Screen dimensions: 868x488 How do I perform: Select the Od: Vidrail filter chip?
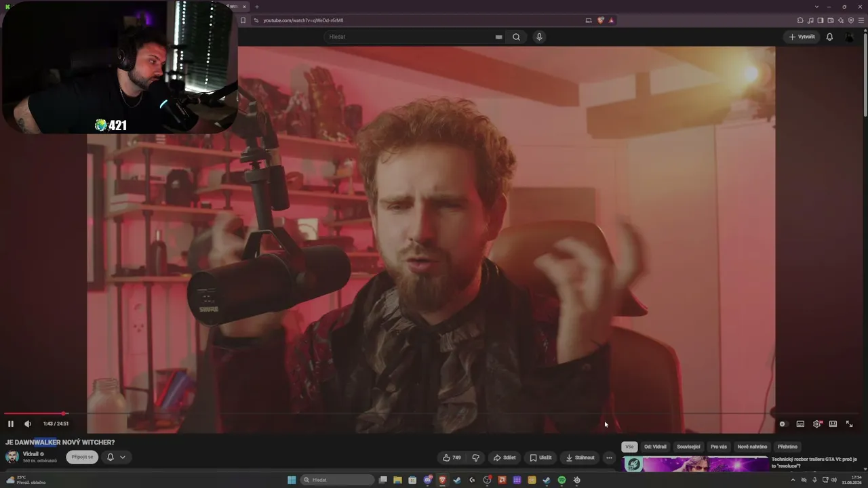click(656, 447)
